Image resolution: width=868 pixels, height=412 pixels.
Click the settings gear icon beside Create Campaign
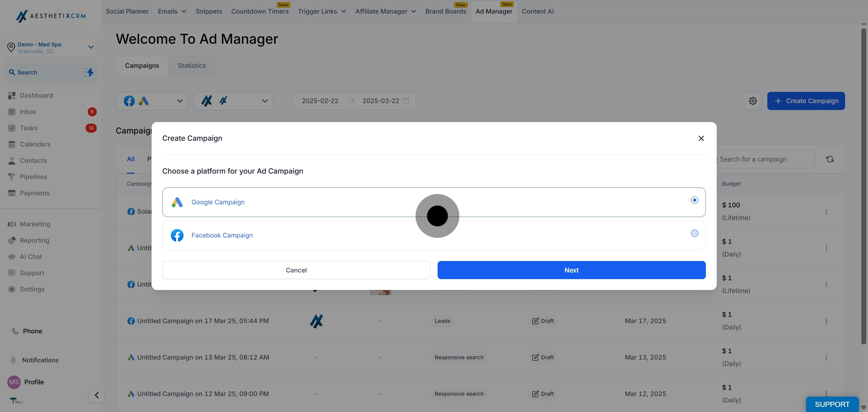pos(753,101)
